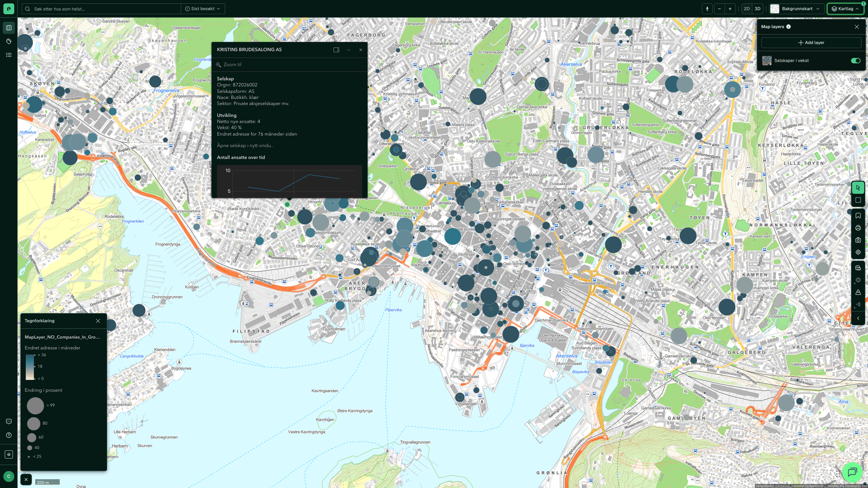
Task: Click the 'MapLayer_NO_Companies_In_Gro...' legend title
Action: pyautogui.click(x=62, y=337)
